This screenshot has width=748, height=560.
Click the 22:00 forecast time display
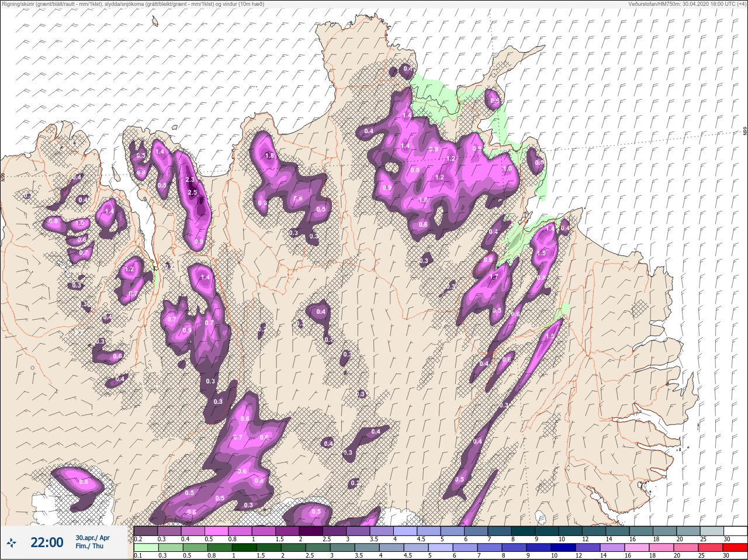[x=47, y=543]
